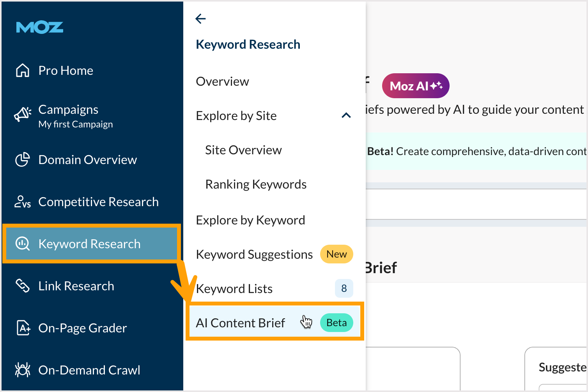
Task: Click the Link Research chain icon
Action: click(23, 286)
